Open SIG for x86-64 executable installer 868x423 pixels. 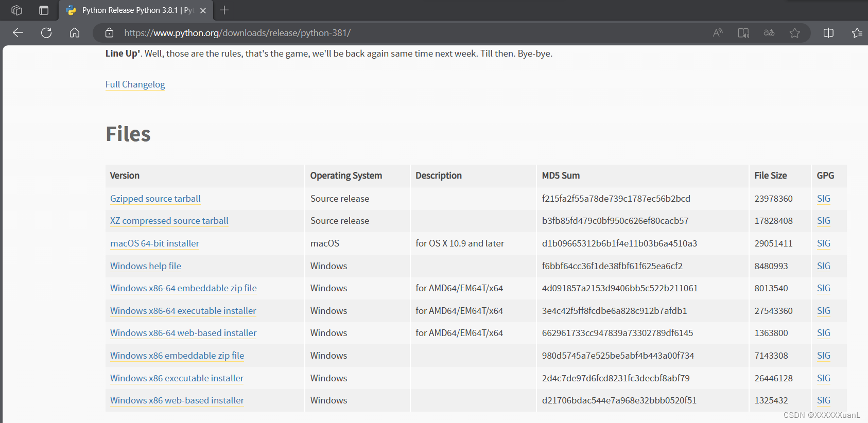(824, 311)
